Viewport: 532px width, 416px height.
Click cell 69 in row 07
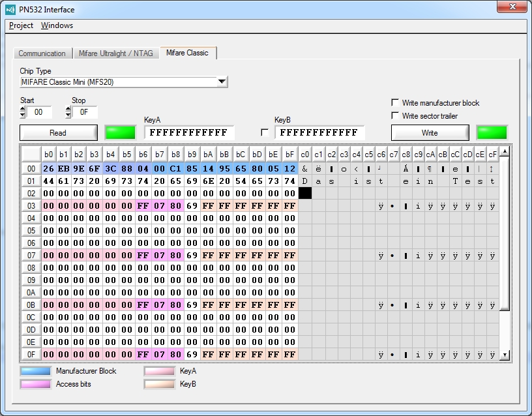point(192,256)
